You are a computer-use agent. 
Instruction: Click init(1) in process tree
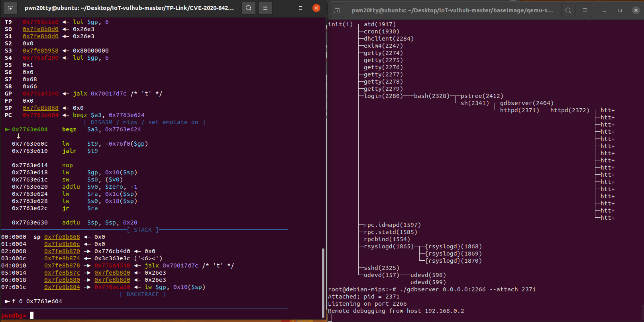point(340,24)
